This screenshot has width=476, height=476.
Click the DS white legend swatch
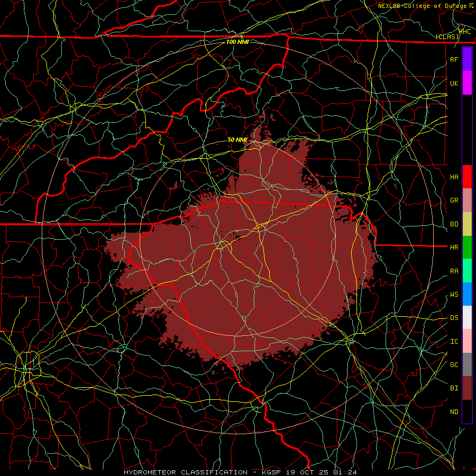[467, 317]
